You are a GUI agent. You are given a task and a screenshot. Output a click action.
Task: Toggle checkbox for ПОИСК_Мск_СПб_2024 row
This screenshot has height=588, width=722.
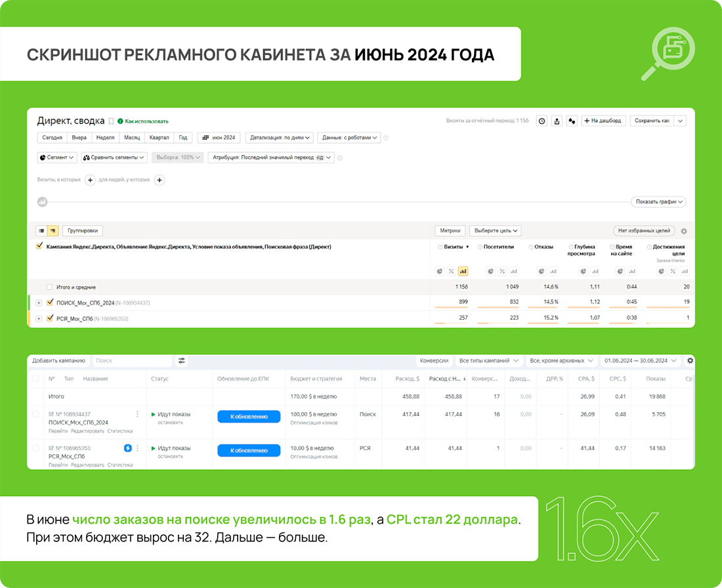click(50, 303)
